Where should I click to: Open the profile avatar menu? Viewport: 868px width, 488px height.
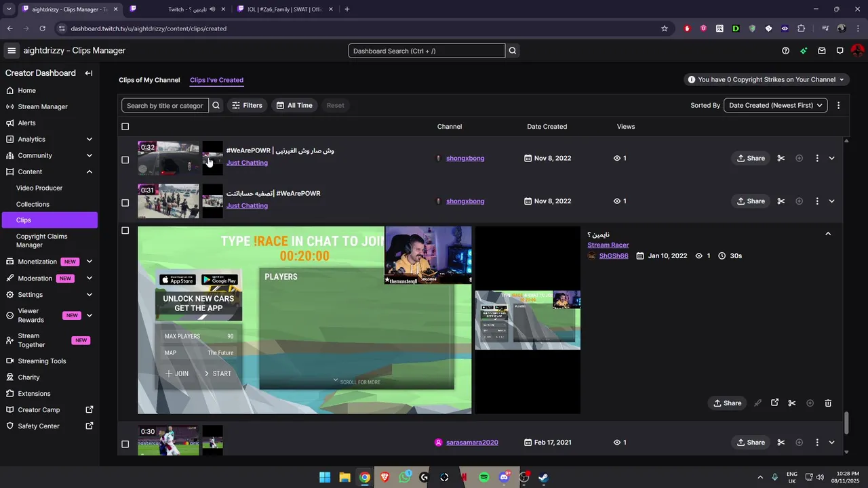point(857,51)
